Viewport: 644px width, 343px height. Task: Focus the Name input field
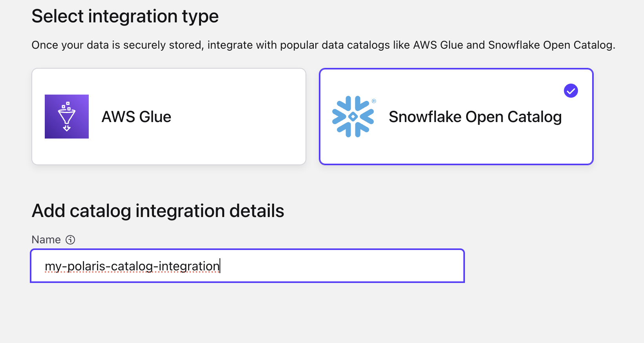point(247,266)
